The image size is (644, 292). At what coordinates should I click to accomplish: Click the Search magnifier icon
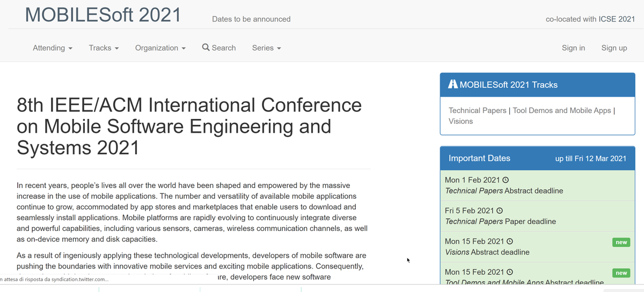tap(206, 47)
